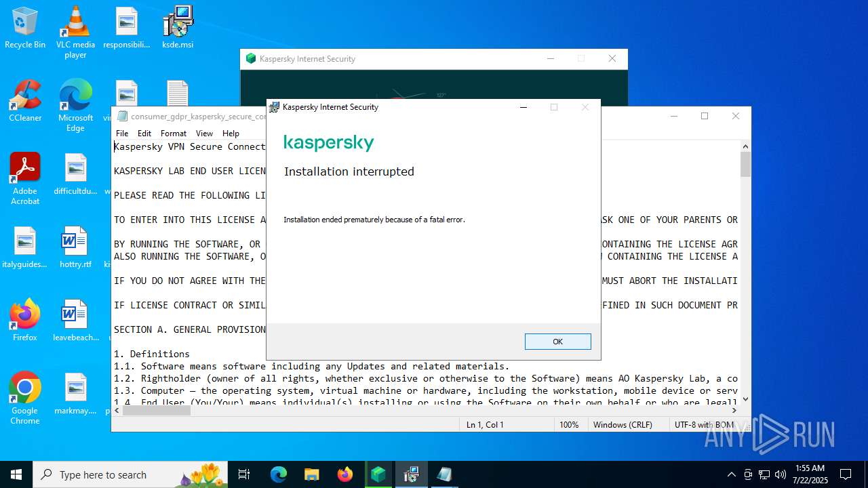Select the hottry.rtf document on desktop
The height and width of the screenshot is (488, 868).
(75, 247)
